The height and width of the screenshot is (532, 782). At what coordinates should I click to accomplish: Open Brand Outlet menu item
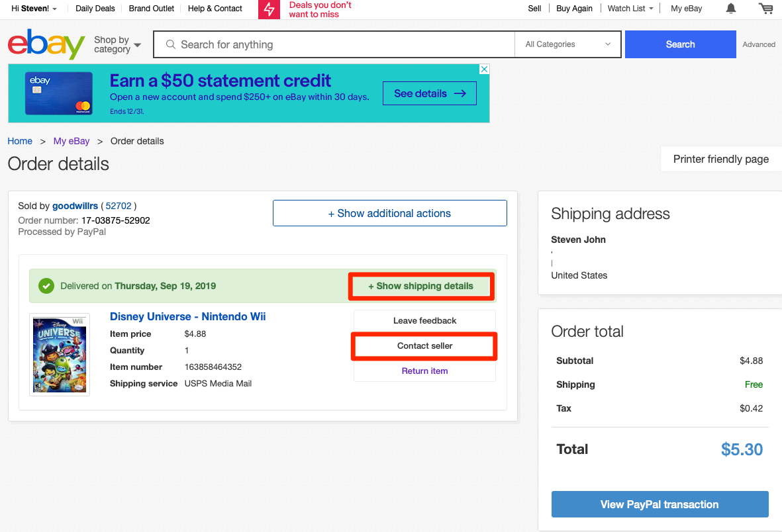(152, 9)
